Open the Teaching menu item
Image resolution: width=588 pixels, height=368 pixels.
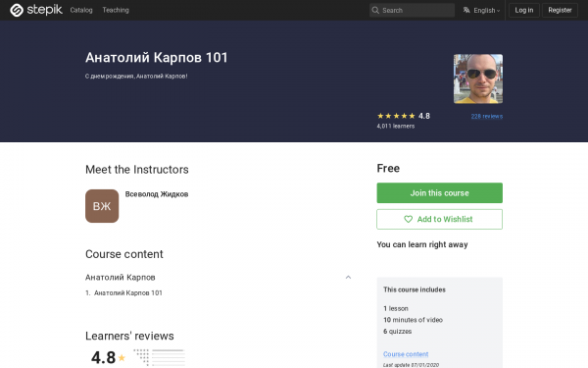[116, 10]
